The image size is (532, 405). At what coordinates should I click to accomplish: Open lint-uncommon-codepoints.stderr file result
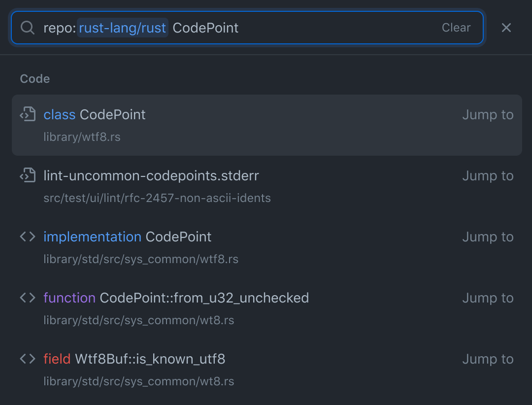[x=151, y=176]
